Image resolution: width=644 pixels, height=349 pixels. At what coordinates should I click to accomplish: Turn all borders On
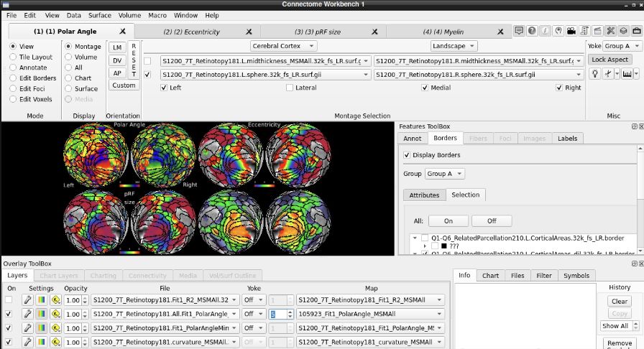click(448, 221)
